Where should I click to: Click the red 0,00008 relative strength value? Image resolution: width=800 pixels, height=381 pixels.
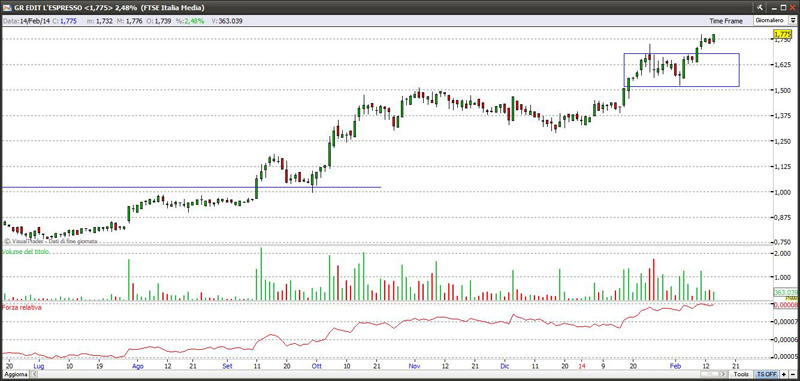tap(786, 305)
